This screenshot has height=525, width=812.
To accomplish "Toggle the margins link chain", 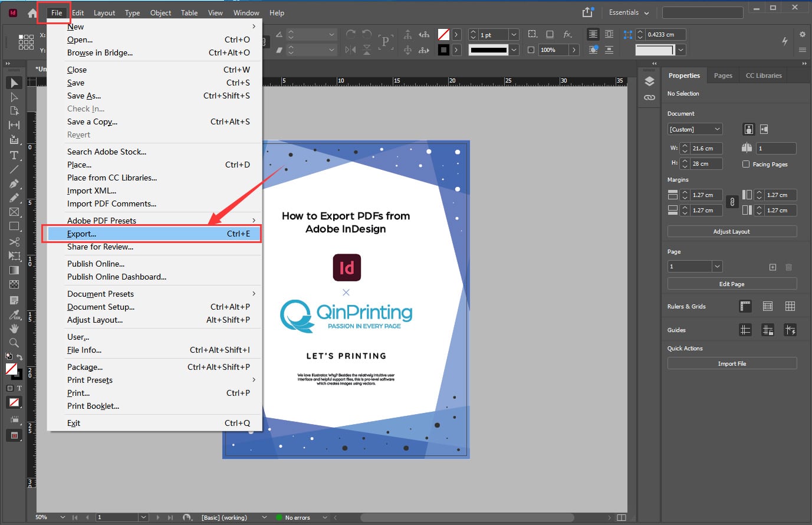I will tap(732, 202).
